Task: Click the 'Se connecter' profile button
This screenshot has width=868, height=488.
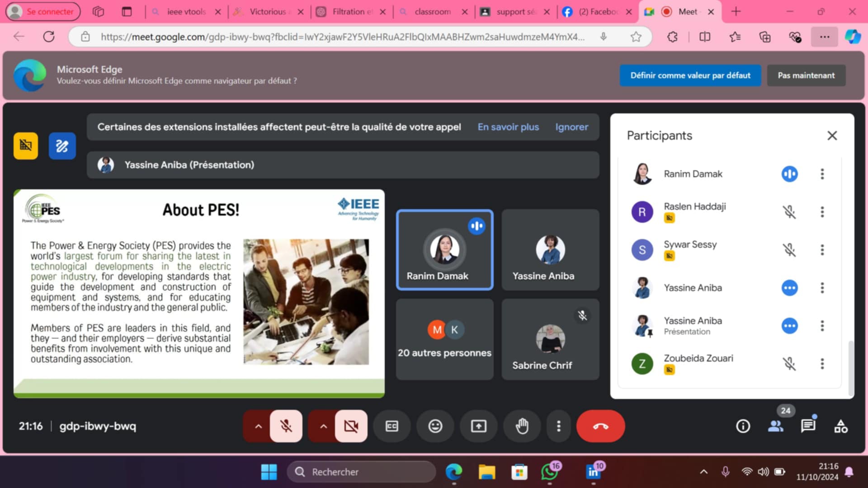Action: pyautogui.click(x=43, y=12)
